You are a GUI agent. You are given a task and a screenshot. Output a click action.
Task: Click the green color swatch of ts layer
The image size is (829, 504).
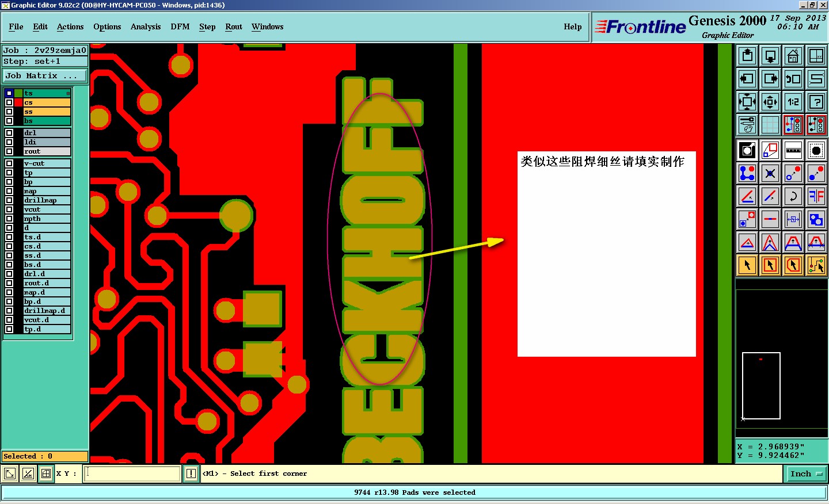coord(18,93)
